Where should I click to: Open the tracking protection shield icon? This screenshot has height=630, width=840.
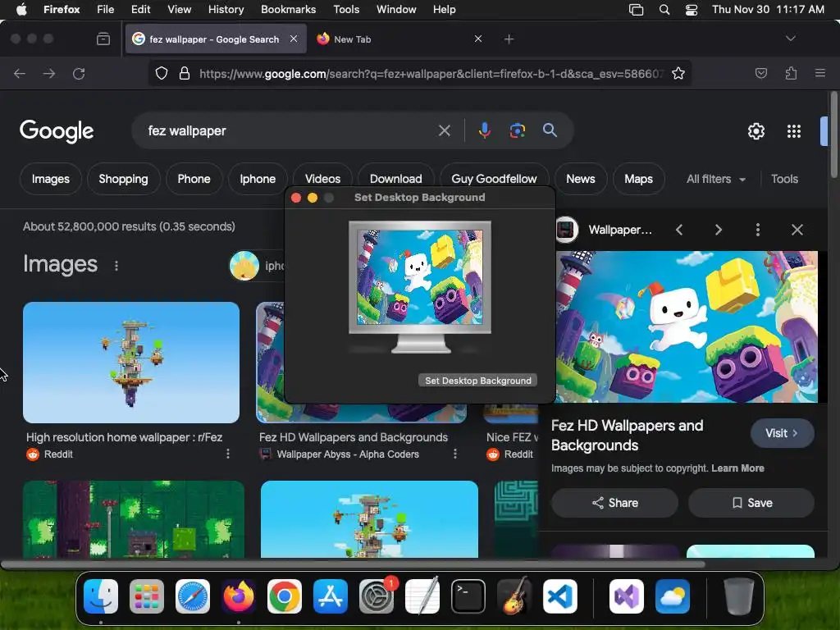click(162, 73)
